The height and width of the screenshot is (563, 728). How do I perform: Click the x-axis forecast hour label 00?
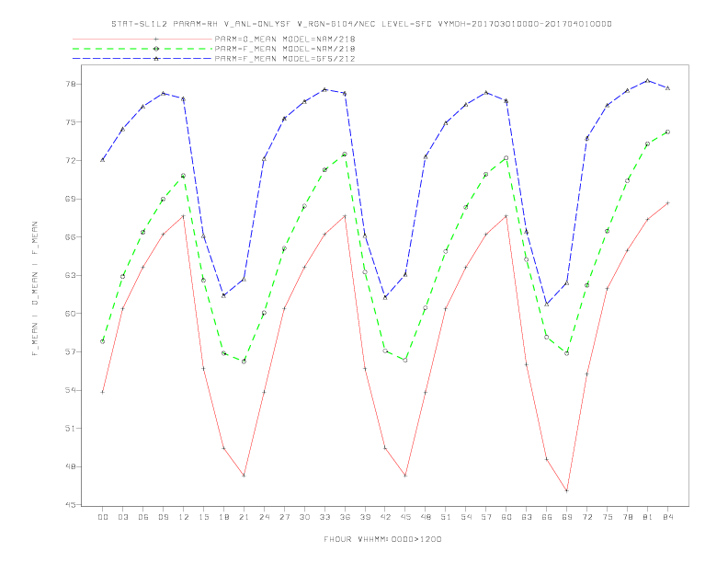(103, 517)
